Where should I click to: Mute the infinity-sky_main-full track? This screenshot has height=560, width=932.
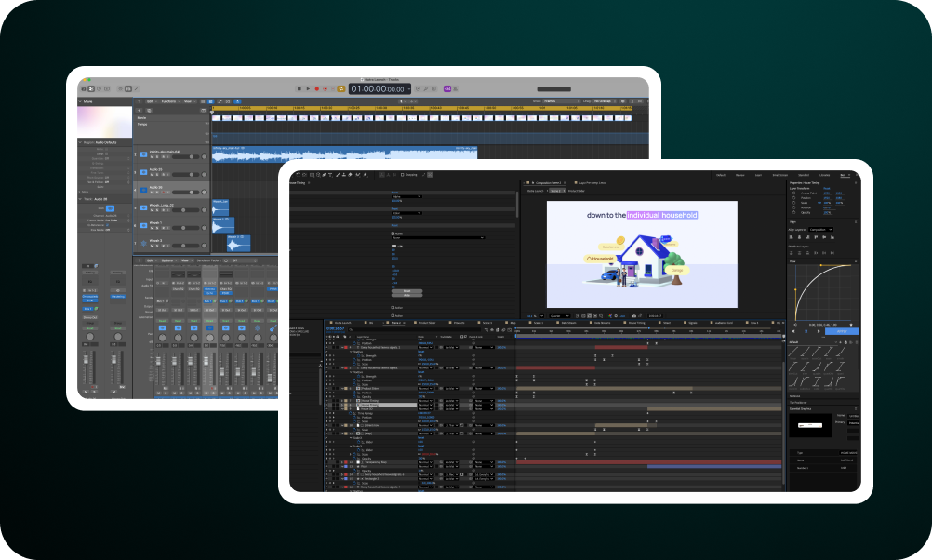point(153,157)
